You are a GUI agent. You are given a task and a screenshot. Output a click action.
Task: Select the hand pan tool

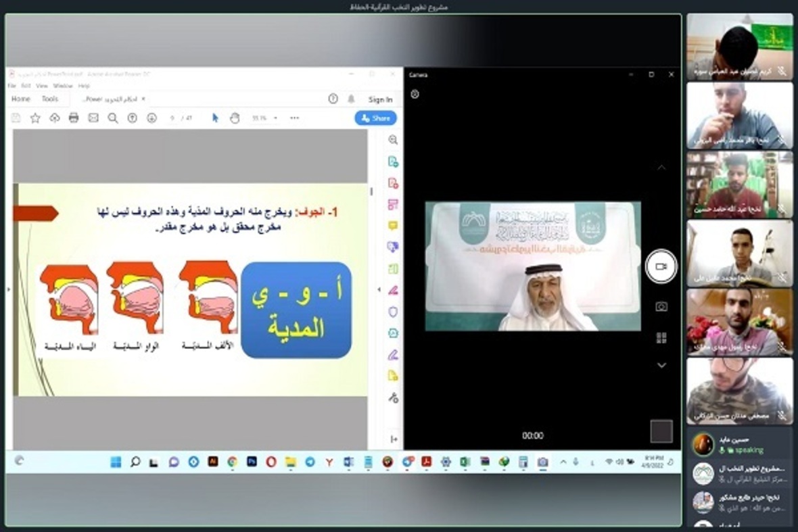pyautogui.click(x=235, y=118)
